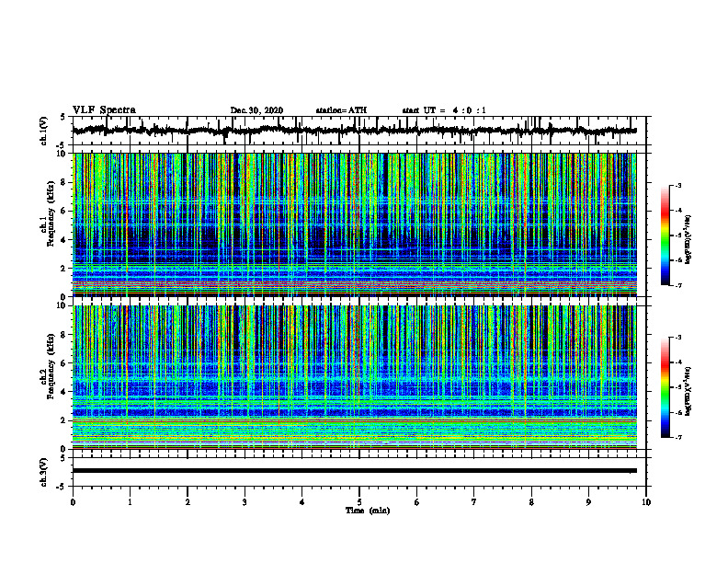728x563 pixels.
Task: Click the "-3" label on ch.1 color bar
Action: coord(677,186)
